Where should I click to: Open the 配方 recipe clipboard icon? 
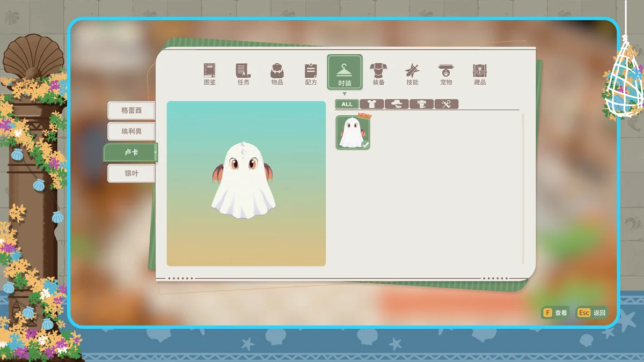coord(311,73)
